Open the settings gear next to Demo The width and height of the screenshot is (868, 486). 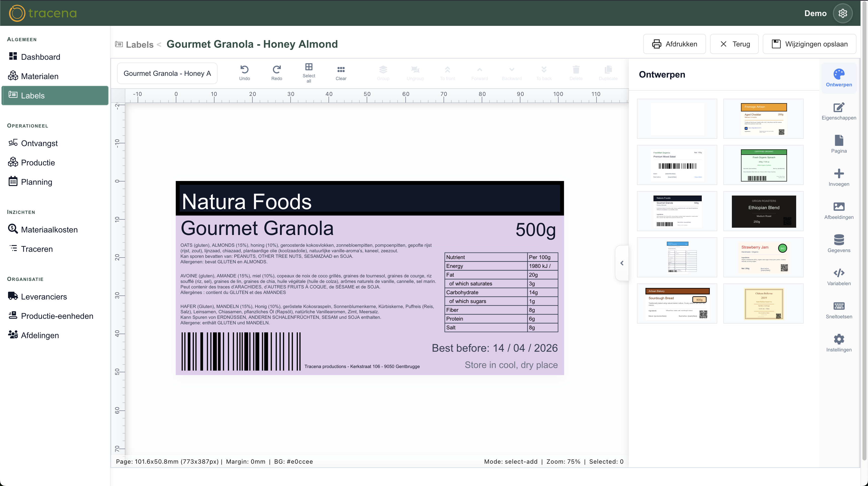click(842, 13)
